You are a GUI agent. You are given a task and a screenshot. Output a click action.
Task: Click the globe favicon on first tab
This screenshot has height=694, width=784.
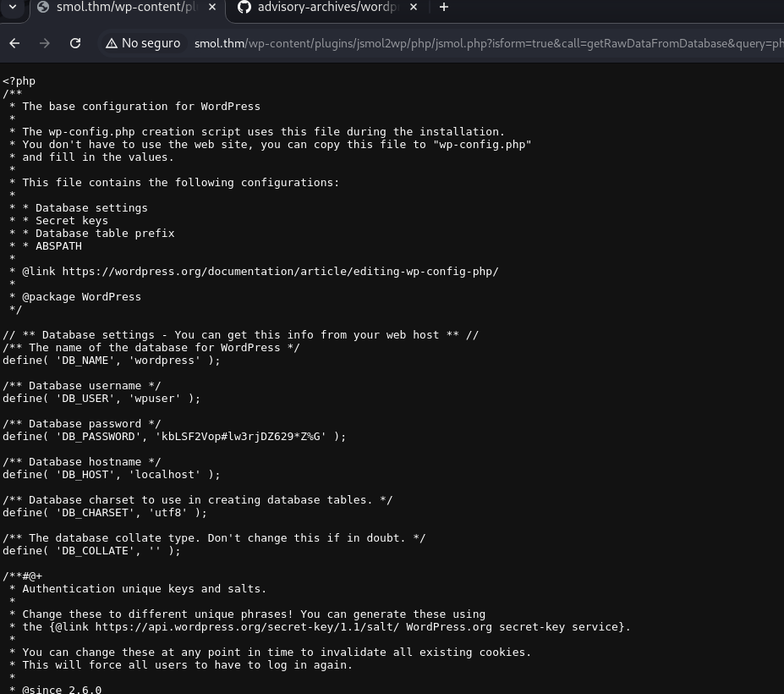coord(43,8)
